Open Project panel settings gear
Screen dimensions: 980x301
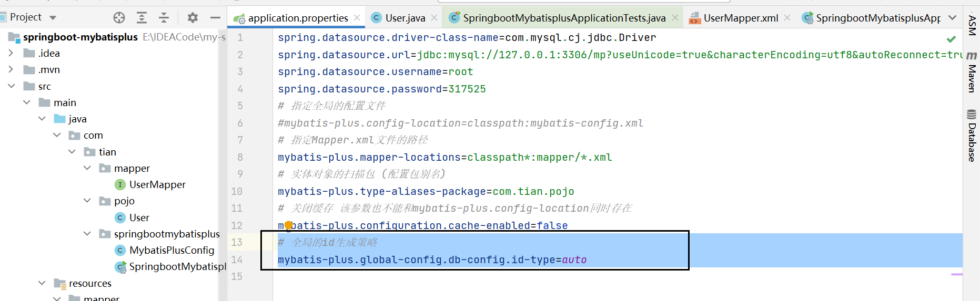point(193,17)
